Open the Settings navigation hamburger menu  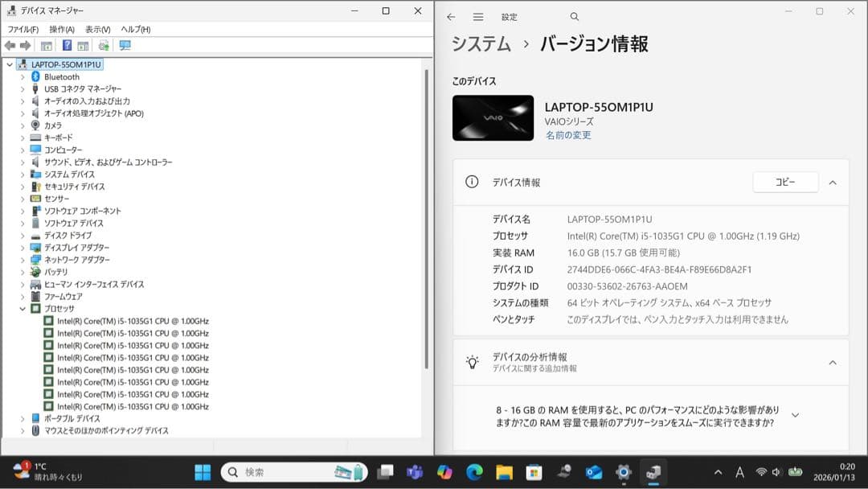[x=477, y=16]
